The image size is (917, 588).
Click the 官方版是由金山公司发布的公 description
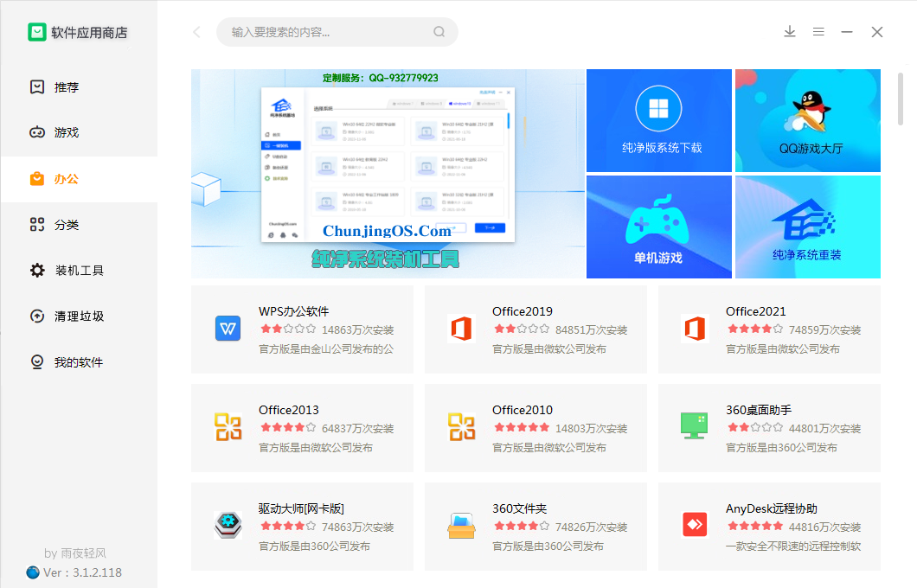coord(326,349)
